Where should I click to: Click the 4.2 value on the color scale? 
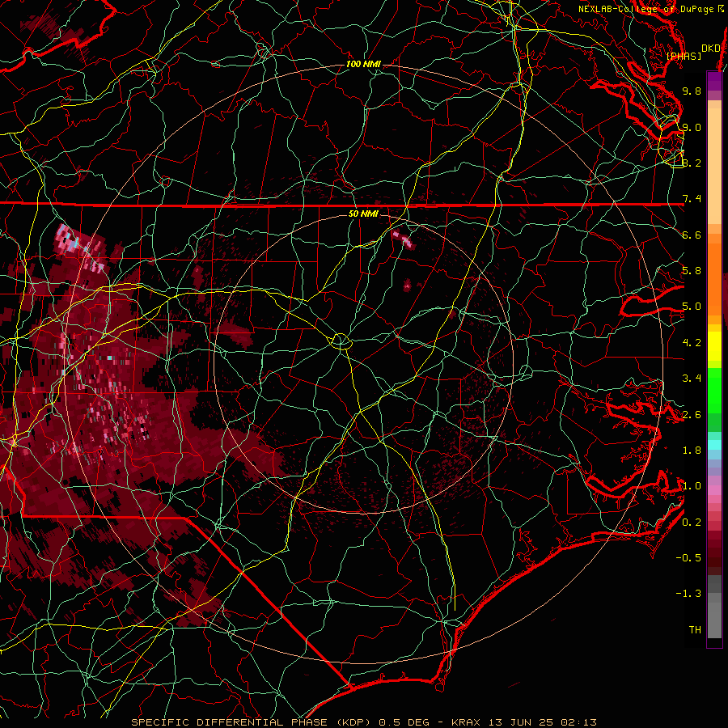(692, 343)
